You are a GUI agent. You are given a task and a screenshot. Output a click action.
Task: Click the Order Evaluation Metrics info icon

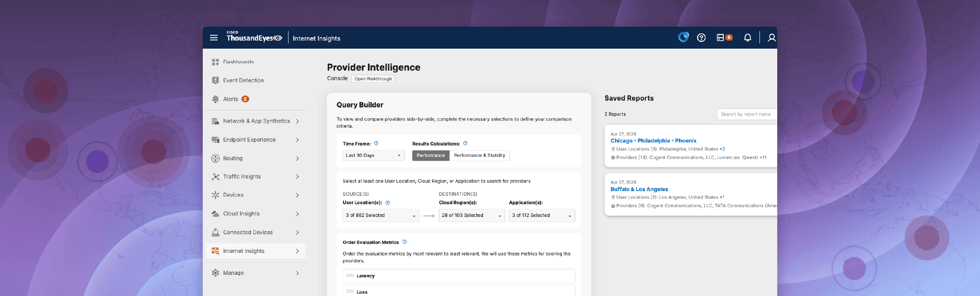(404, 242)
